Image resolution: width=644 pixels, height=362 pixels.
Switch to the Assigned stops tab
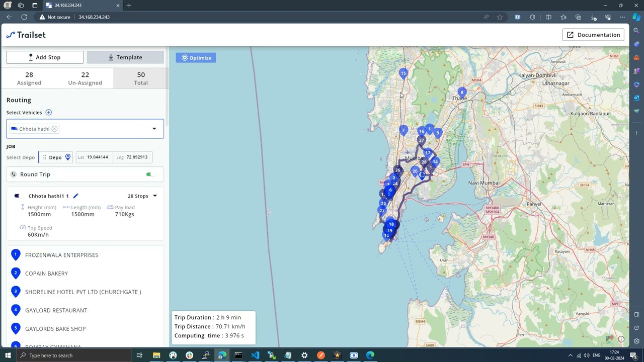(x=29, y=78)
